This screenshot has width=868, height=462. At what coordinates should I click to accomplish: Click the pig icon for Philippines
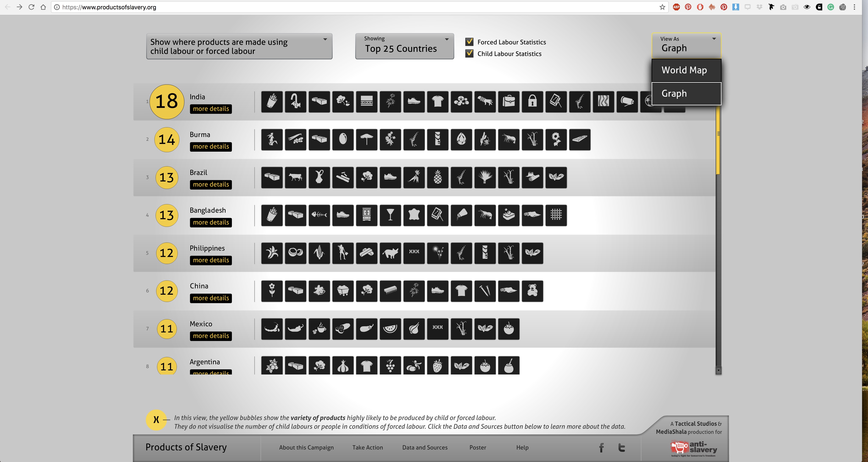coord(390,253)
